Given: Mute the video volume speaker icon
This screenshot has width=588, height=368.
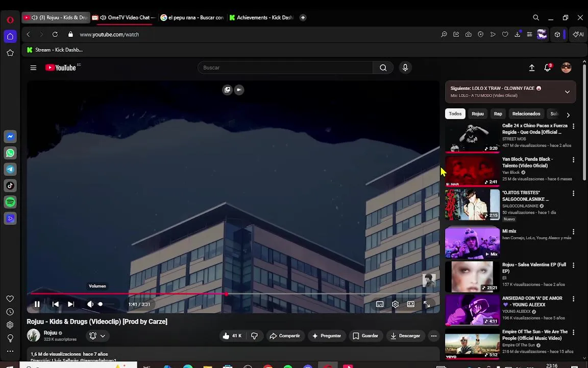Looking at the screenshot, I should tap(90, 304).
